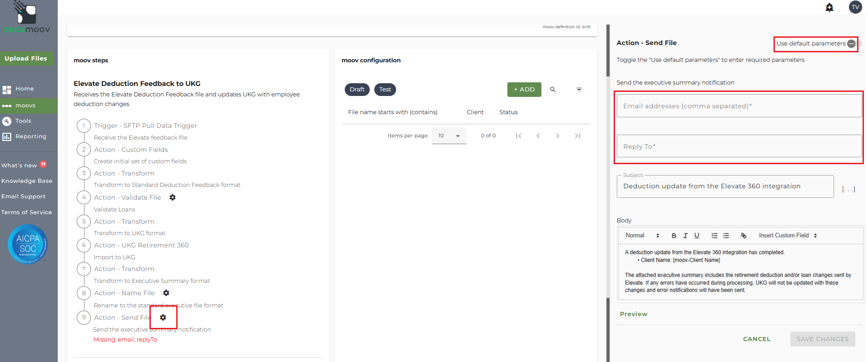Go to first page of configurations
Viewport: 868px width, 362px height.
519,136
